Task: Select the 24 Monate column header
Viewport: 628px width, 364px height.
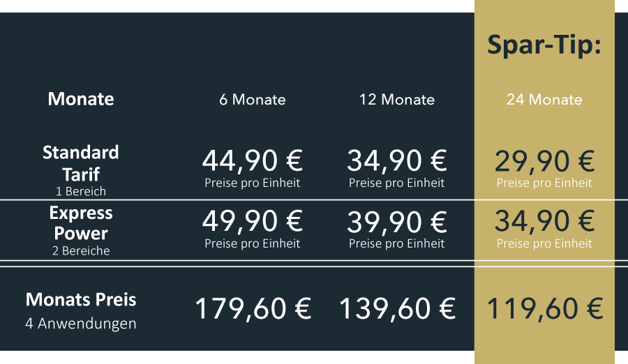Action: point(544,99)
